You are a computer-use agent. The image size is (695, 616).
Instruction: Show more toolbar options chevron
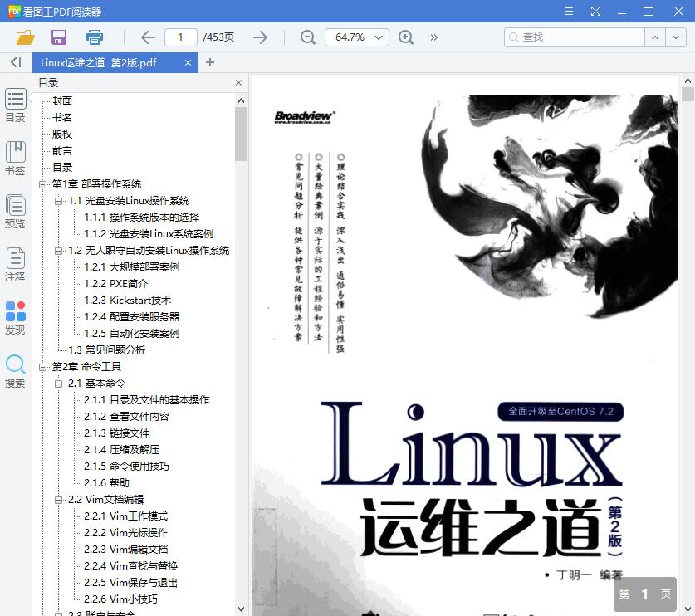click(434, 37)
